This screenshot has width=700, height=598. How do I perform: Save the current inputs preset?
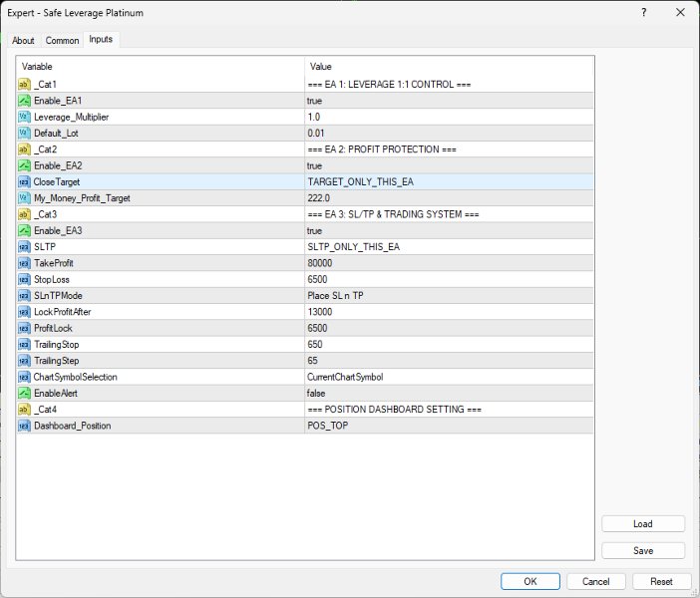pos(643,551)
